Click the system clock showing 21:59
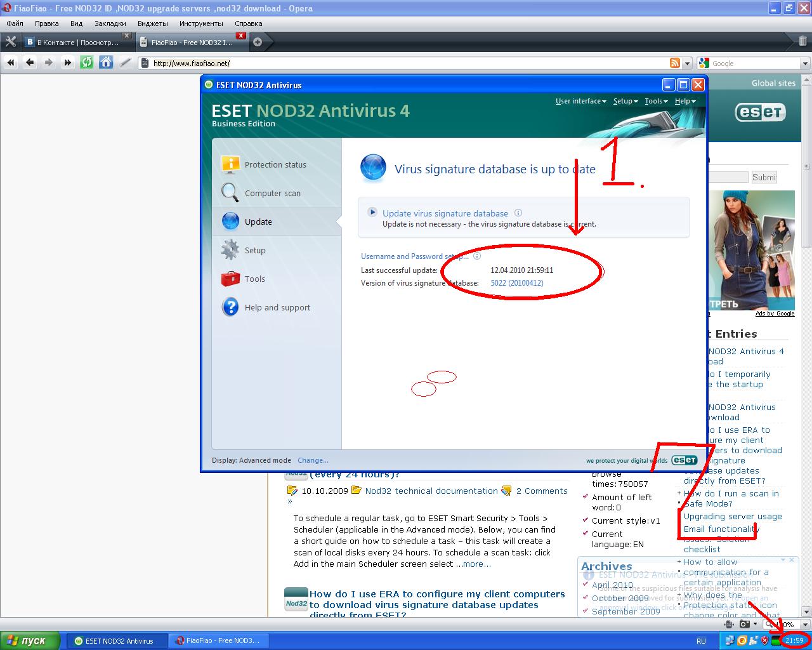This screenshot has width=812, height=650. (794, 641)
